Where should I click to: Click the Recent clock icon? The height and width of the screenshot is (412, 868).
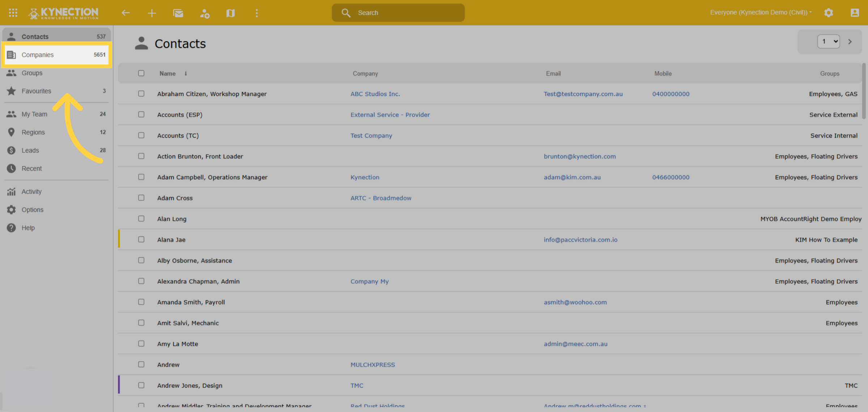[x=11, y=168]
